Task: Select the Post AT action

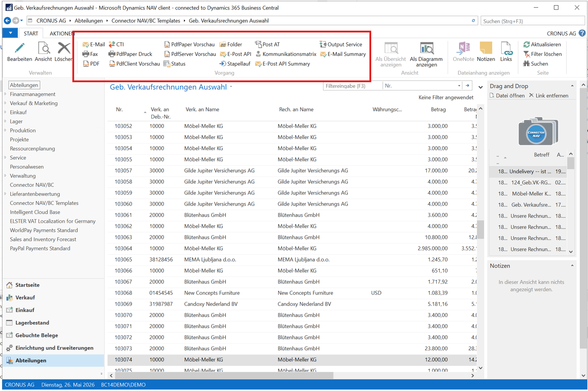Action: [x=267, y=44]
